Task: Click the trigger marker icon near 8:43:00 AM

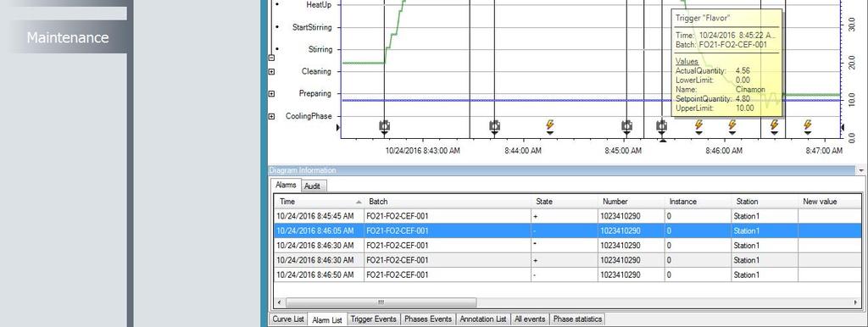Action: pyautogui.click(x=384, y=125)
